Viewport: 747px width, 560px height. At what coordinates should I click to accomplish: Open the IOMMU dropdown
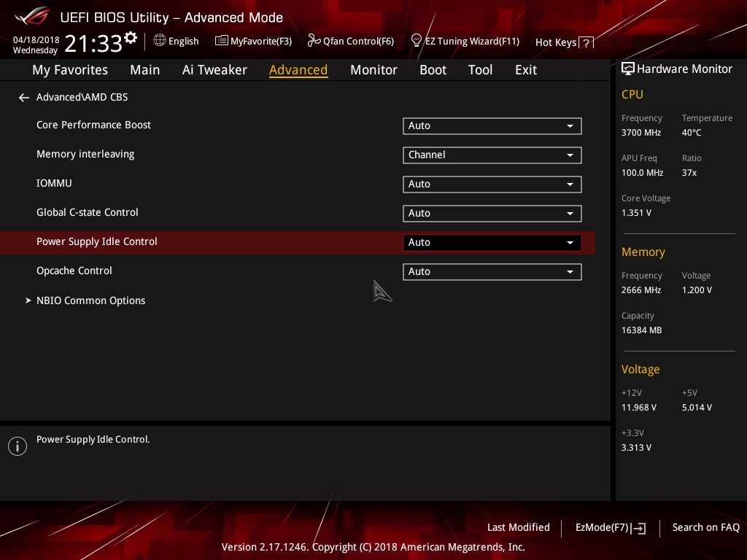coord(492,184)
